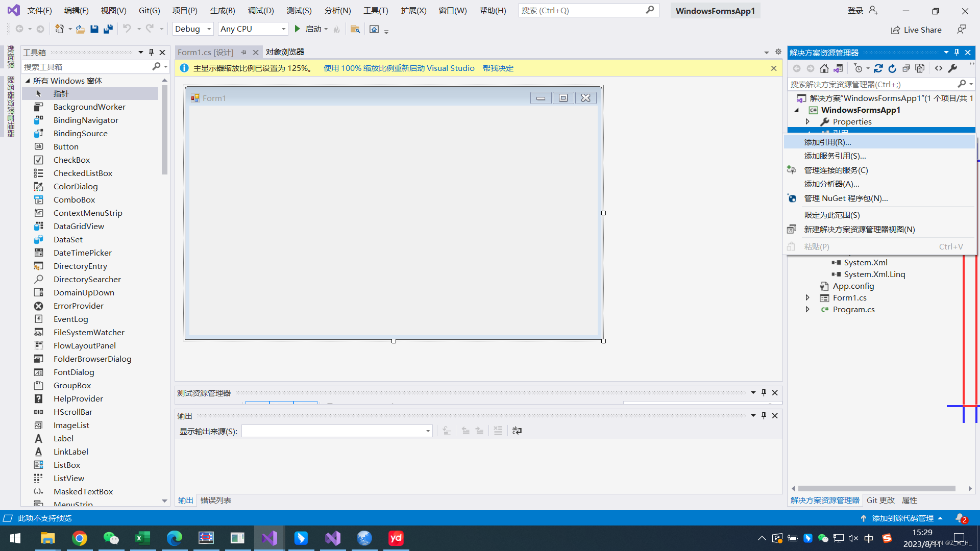Click the Open File folder icon
This screenshot has width=980, height=551.
pyautogui.click(x=80, y=29)
